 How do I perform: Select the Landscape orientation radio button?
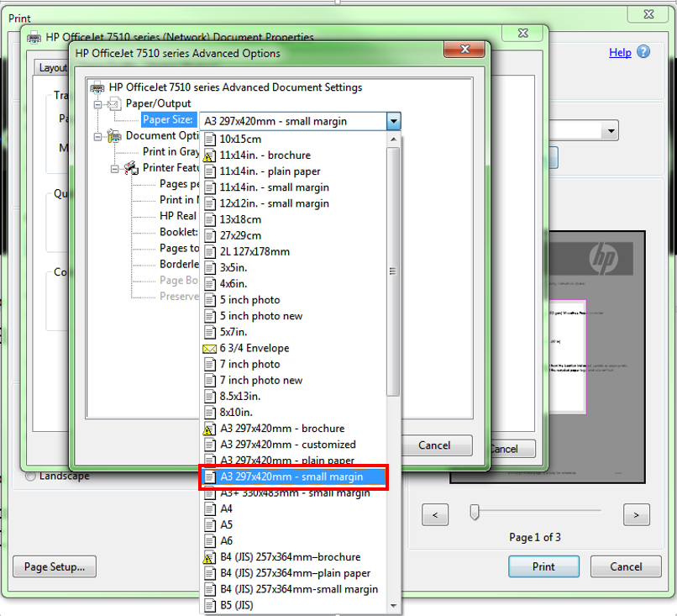[29, 476]
